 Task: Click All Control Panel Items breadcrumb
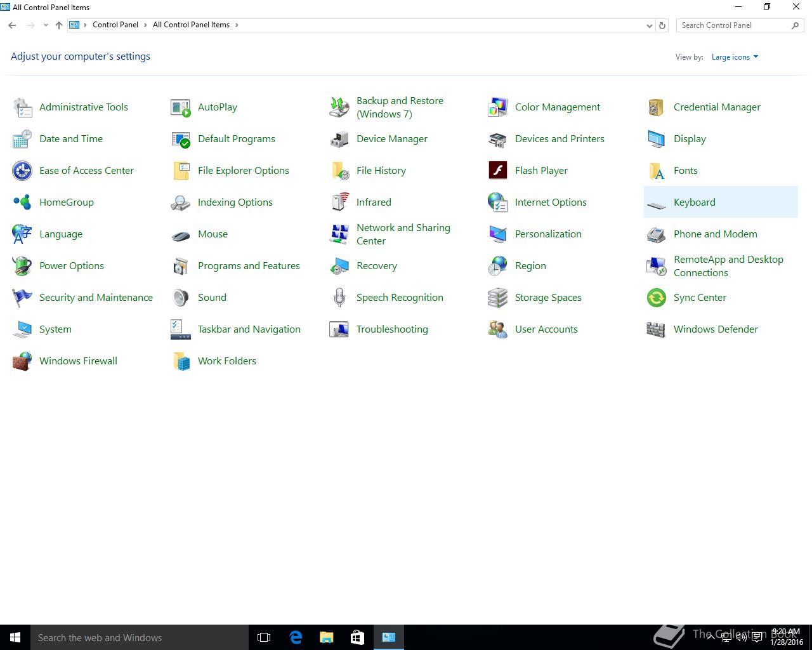[x=191, y=25]
